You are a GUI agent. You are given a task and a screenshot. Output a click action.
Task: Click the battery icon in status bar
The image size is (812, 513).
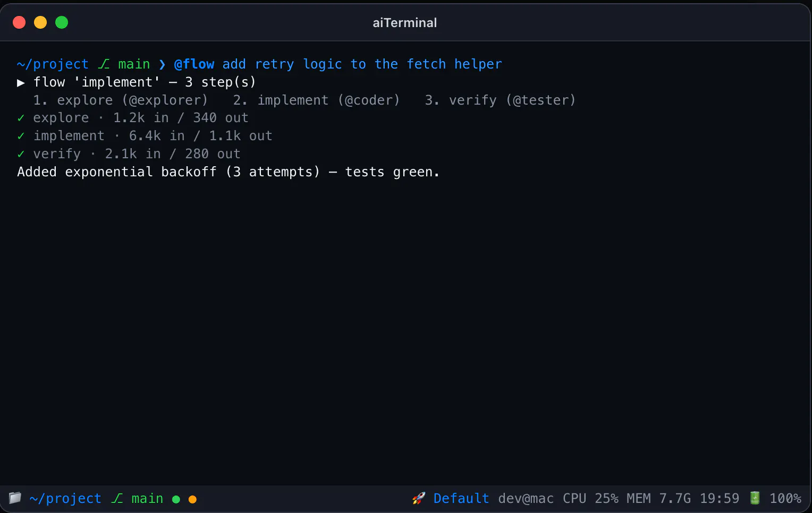tap(755, 498)
